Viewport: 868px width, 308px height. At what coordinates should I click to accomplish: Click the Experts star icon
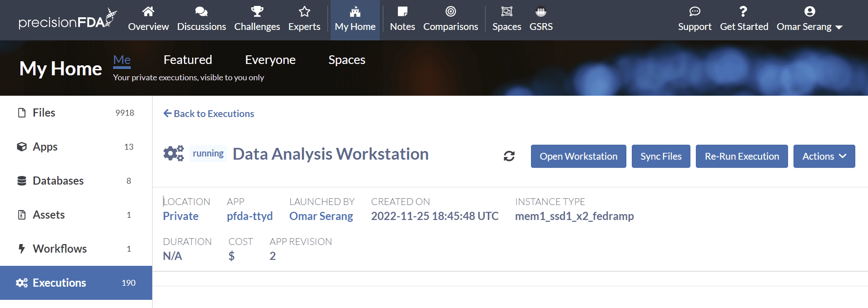pyautogui.click(x=304, y=11)
